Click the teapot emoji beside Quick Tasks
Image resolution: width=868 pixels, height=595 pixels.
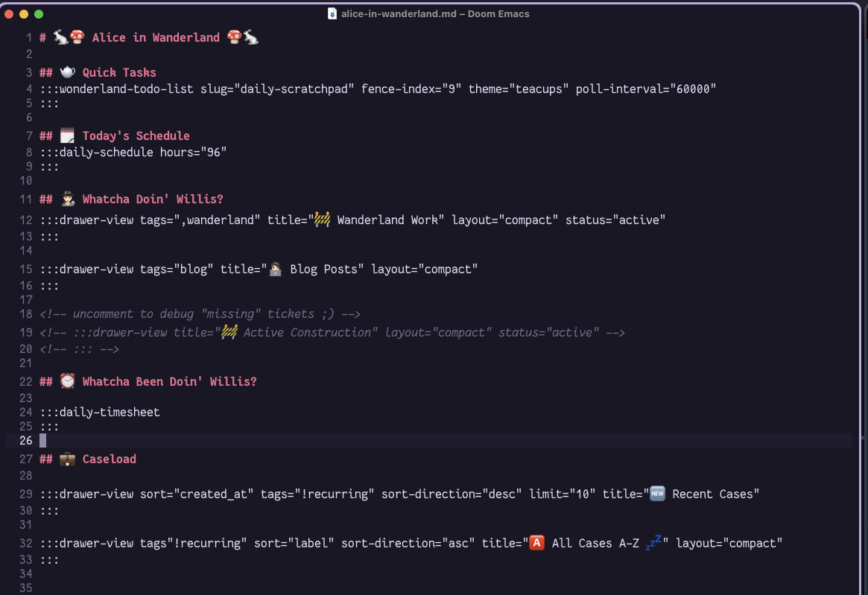(x=68, y=72)
